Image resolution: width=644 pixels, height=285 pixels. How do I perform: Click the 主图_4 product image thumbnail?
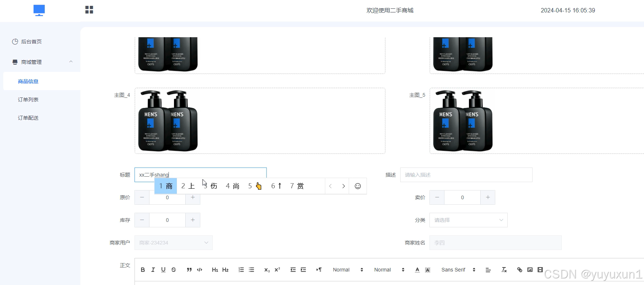pyautogui.click(x=168, y=121)
